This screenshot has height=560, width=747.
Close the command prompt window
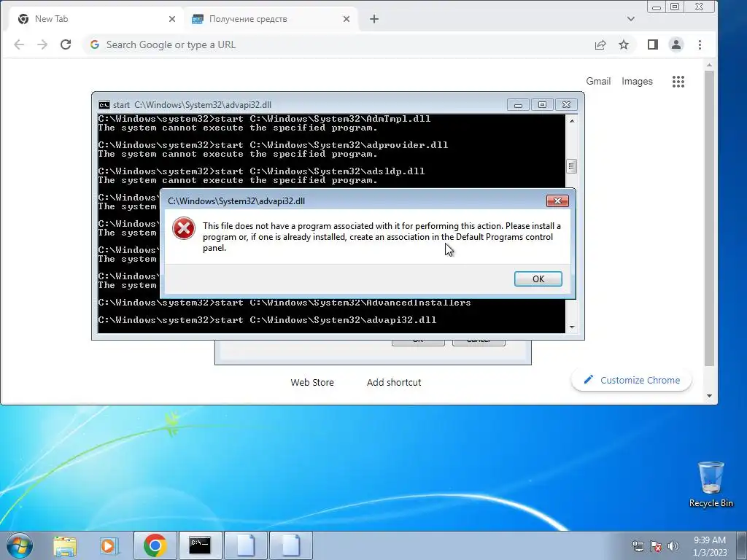tap(566, 105)
